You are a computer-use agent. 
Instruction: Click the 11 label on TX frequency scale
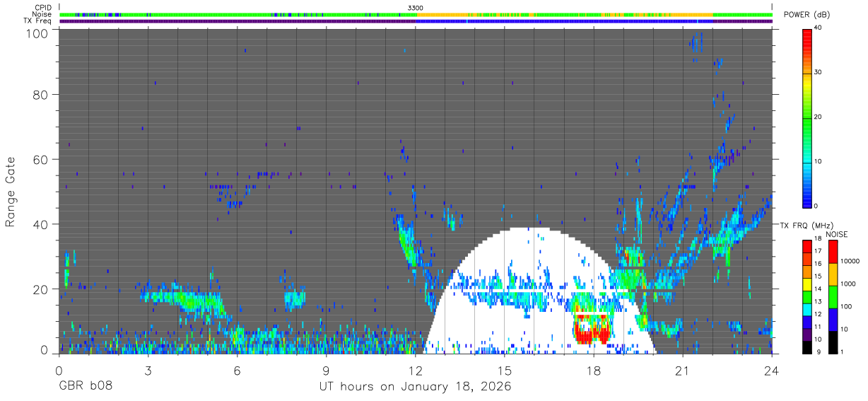[x=818, y=328]
